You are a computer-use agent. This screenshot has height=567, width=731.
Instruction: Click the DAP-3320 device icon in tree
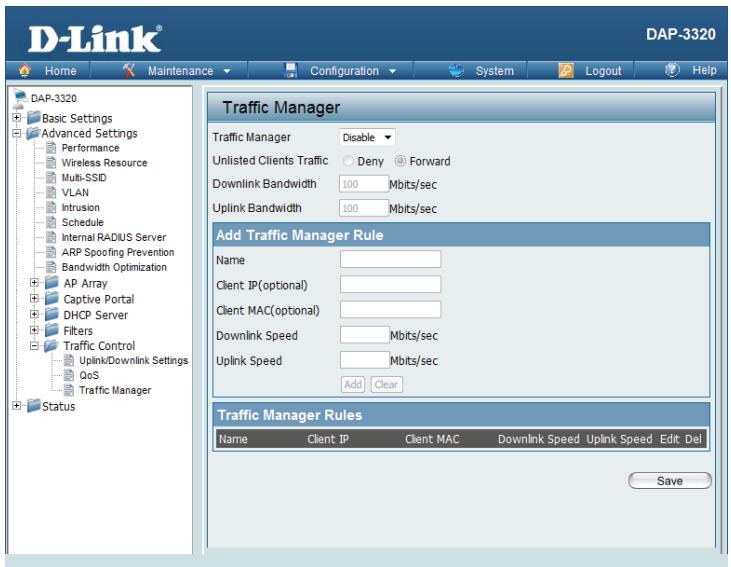pos(20,98)
